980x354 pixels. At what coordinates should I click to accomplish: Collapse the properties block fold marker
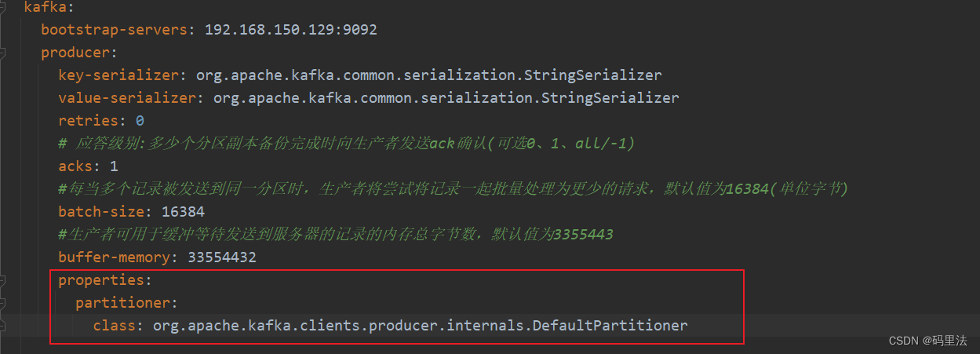click(3, 280)
